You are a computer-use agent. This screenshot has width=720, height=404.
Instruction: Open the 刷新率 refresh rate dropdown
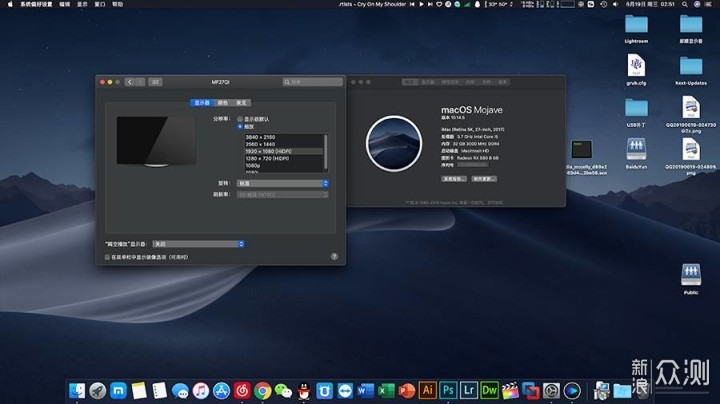pos(283,195)
